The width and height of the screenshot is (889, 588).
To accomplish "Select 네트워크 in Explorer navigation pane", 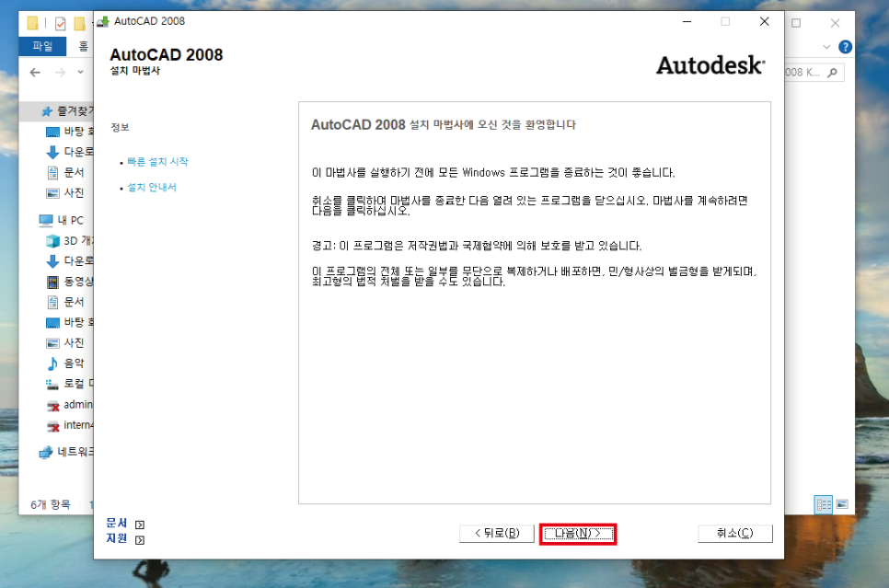I will pos(66,452).
